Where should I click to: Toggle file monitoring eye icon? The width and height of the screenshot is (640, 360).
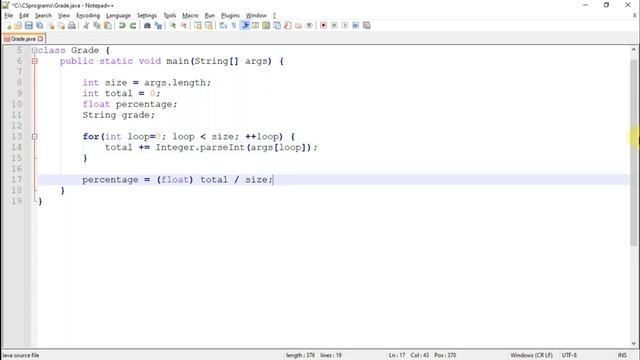click(309, 25)
